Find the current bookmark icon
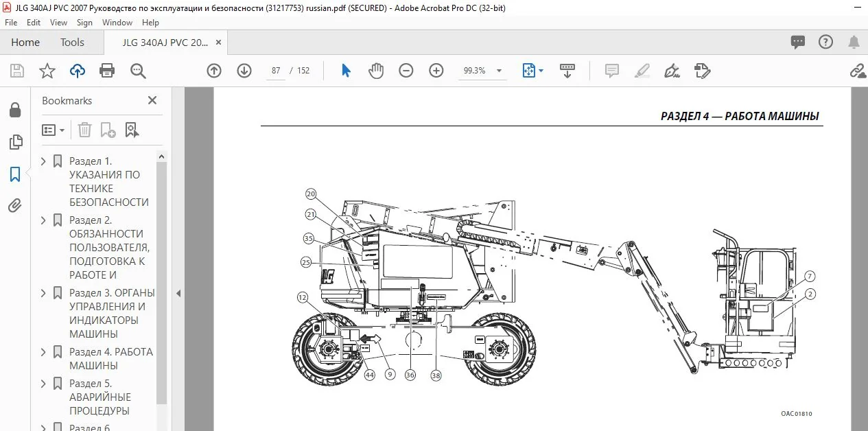The width and height of the screenshot is (868, 431). point(132,130)
